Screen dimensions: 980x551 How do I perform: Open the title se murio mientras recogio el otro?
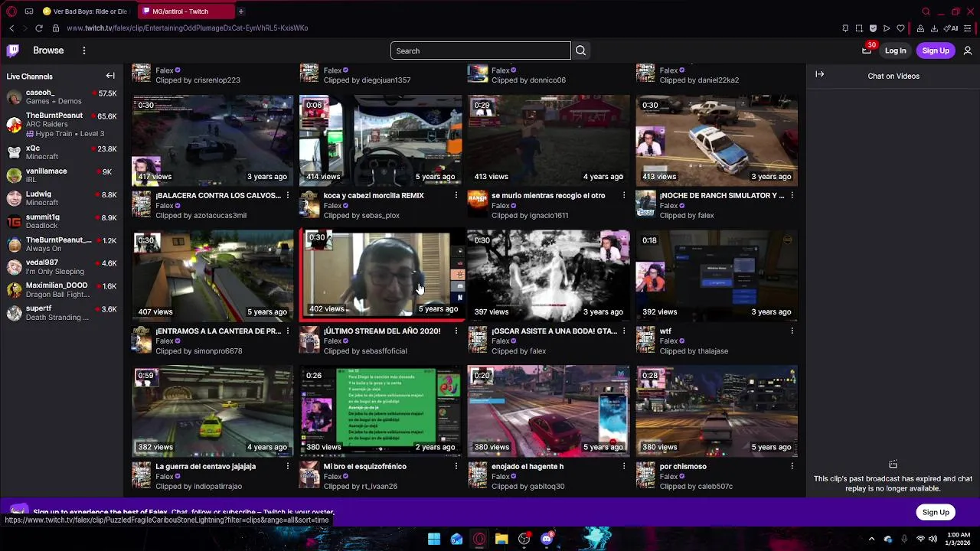click(x=548, y=196)
